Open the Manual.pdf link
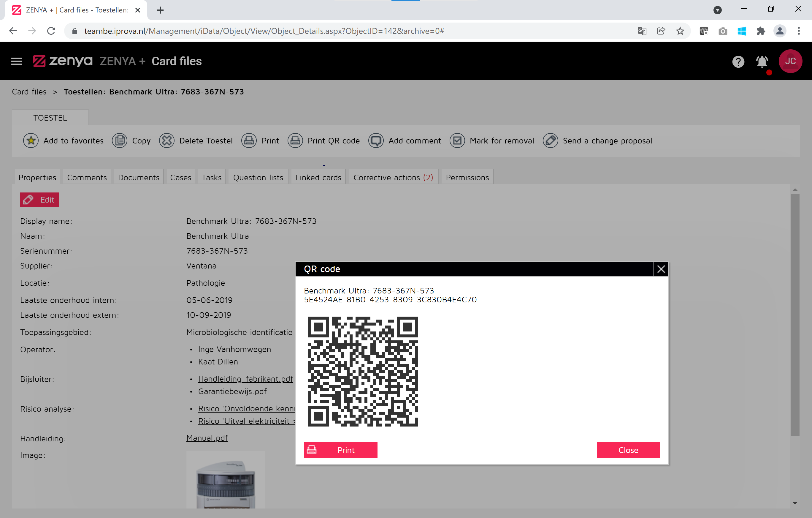 pos(207,438)
